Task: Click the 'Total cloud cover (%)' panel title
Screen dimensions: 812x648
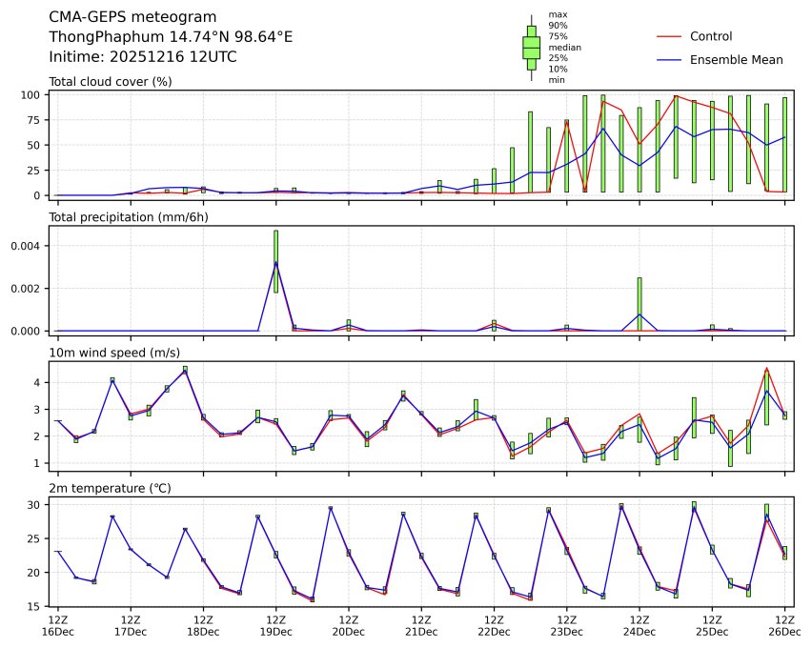Action: pos(111,81)
